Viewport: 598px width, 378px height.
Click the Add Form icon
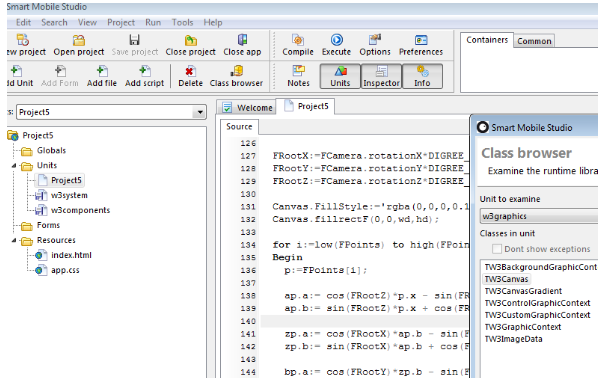coord(60,71)
